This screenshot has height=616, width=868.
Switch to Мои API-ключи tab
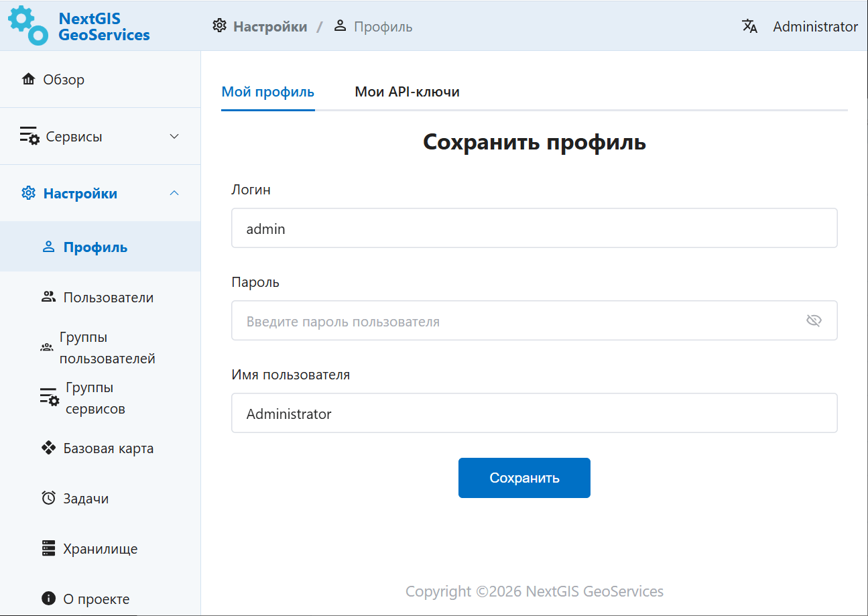pyautogui.click(x=407, y=92)
